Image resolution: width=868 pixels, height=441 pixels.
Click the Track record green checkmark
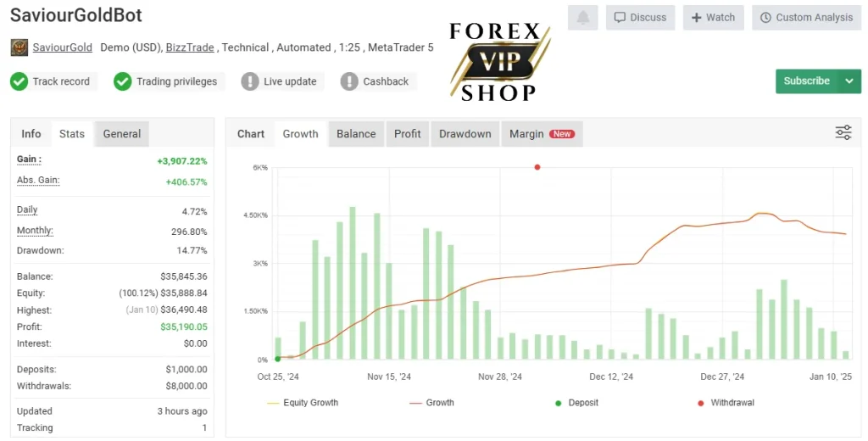click(x=19, y=81)
